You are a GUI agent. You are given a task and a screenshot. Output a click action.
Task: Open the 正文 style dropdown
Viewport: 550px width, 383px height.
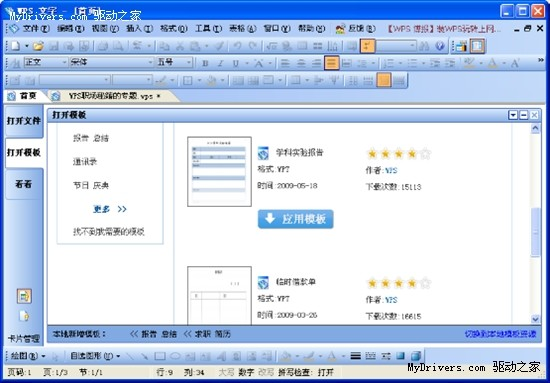64,62
